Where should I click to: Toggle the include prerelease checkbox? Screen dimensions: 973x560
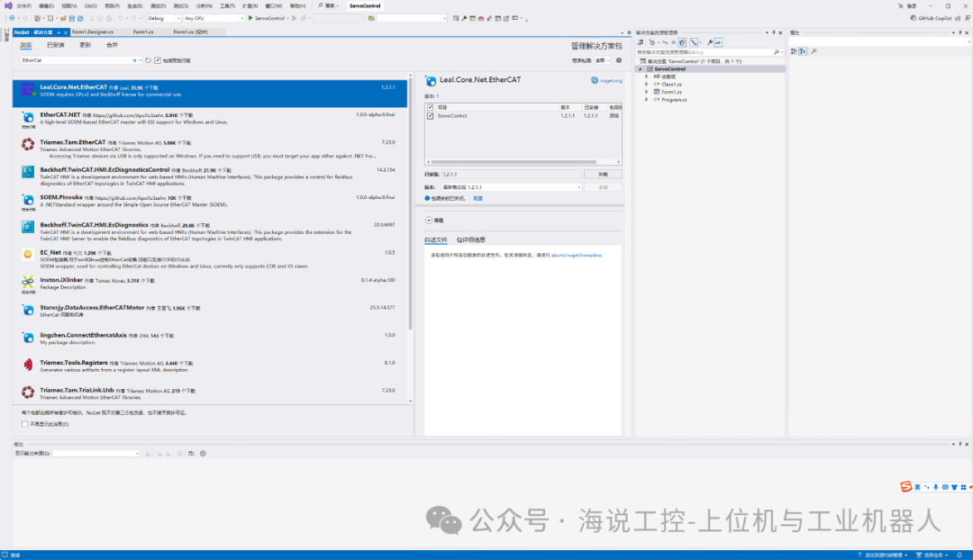(158, 60)
